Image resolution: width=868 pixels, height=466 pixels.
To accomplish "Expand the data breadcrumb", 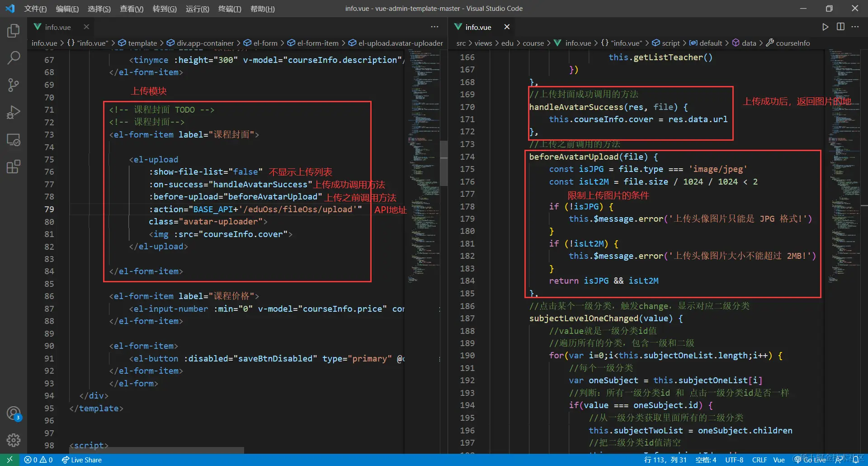I will pos(744,43).
